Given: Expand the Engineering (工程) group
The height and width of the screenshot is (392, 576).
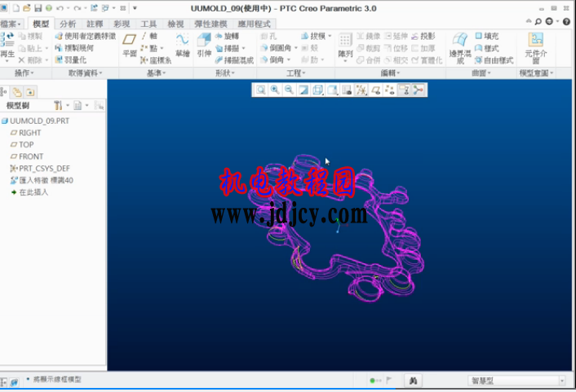Looking at the screenshot, I should click(295, 73).
